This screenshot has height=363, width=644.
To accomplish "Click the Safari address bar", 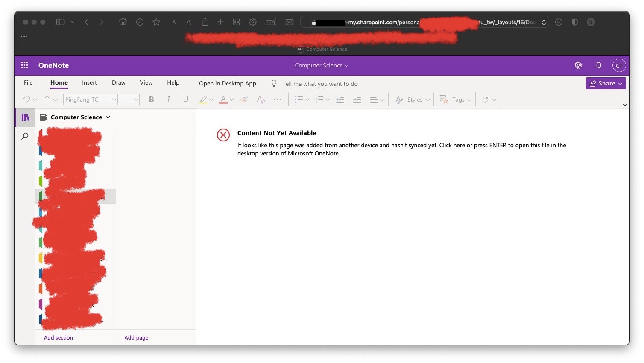I will 424,22.
